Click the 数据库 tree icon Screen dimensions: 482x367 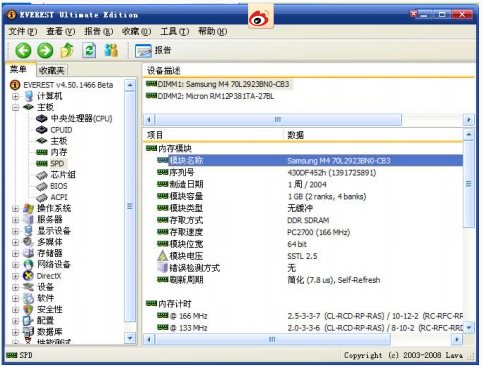pos(28,332)
